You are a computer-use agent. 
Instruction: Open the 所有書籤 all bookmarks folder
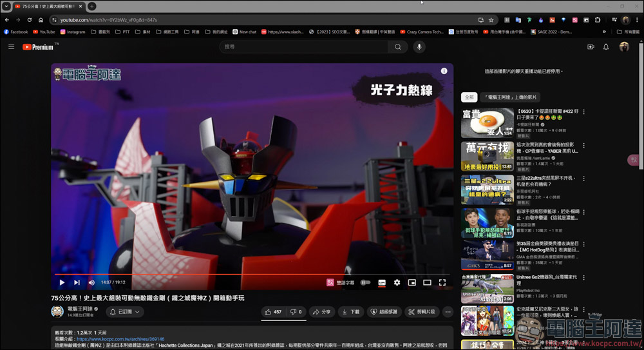628,32
